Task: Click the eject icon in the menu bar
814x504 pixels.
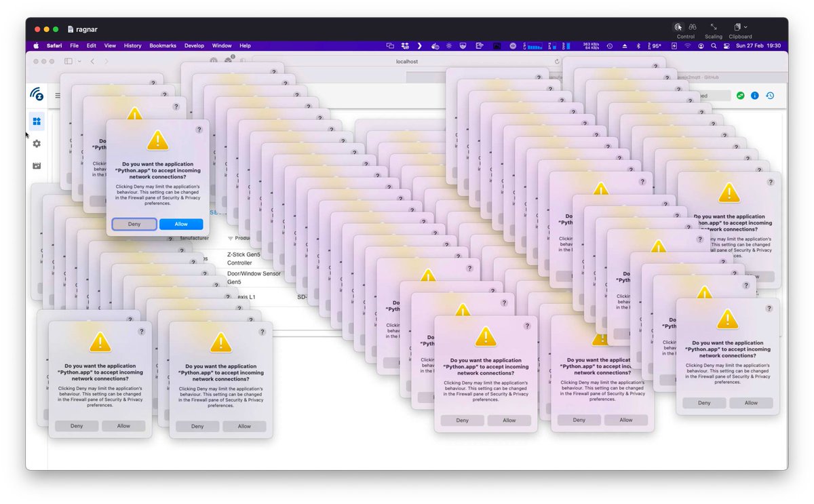Action: (x=624, y=45)
